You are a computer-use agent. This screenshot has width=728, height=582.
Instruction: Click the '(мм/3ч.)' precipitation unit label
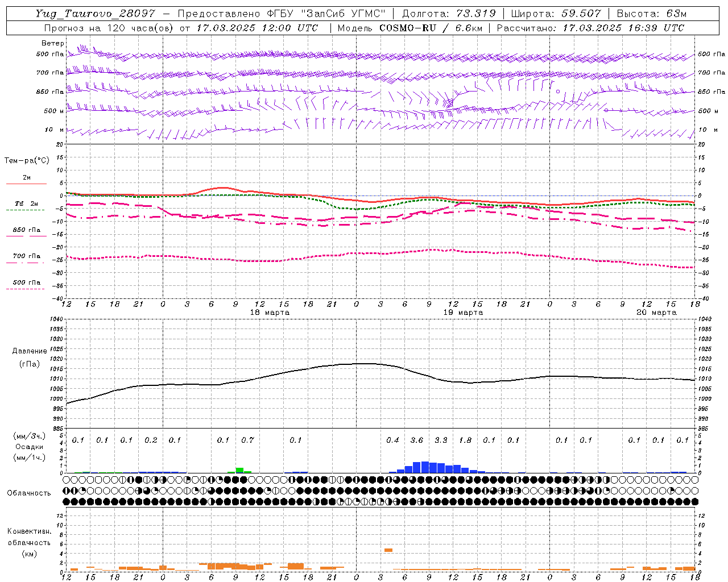[x=29, y=436]
